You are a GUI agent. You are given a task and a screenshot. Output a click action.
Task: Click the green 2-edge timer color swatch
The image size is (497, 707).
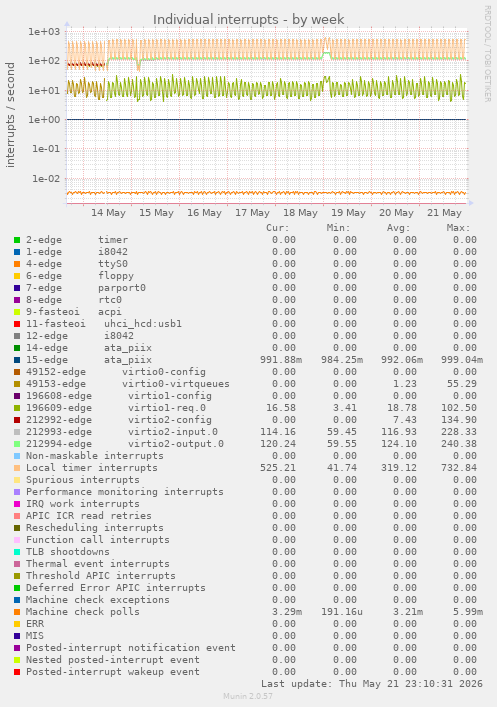(x=17, y=240)
